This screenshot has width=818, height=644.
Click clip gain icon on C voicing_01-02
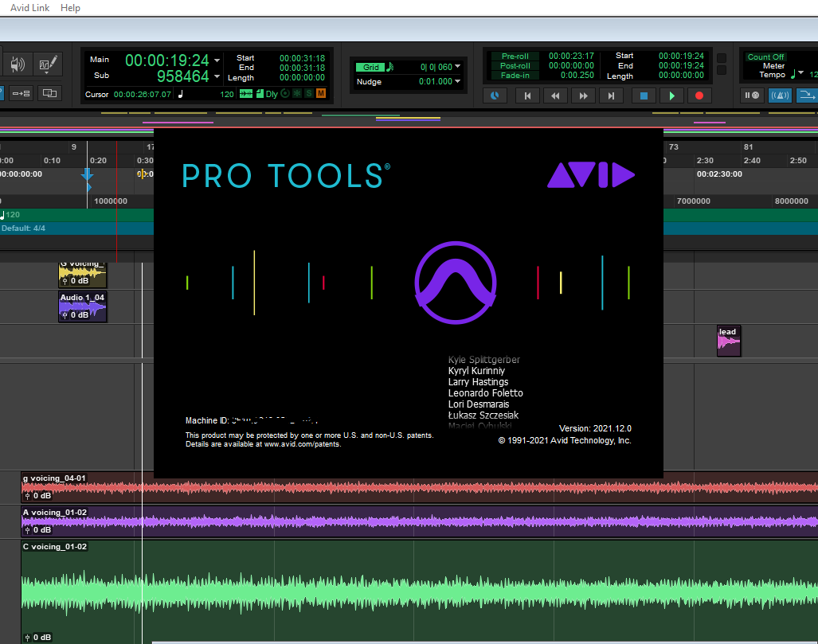coord(28,638)
